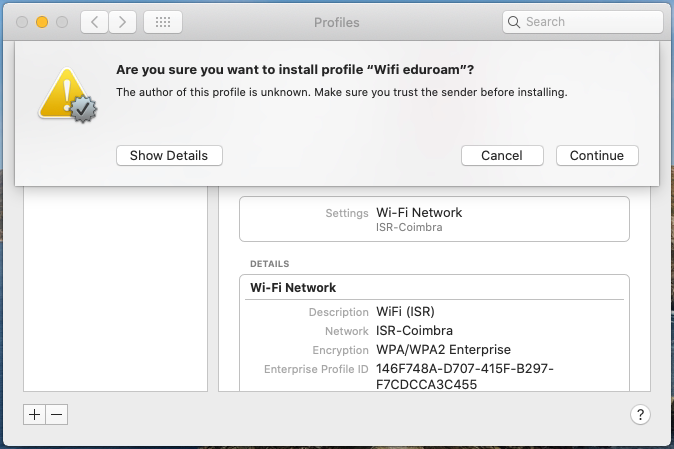Viewport: 674px width, 449px height.
Task: Continue installing Wifi eduroam profile
Action: (x=597, y=156)
